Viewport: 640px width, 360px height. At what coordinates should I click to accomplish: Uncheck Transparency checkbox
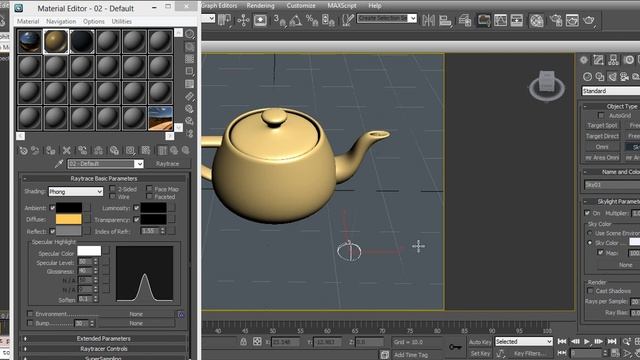136,220
